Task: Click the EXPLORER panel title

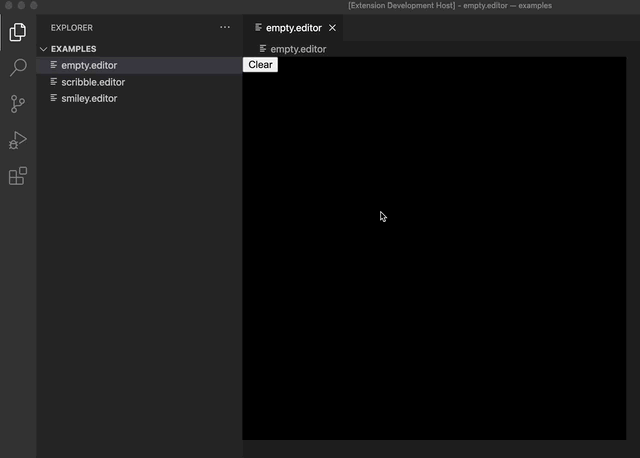Action: pyautogui.click(x=72, y=28)
